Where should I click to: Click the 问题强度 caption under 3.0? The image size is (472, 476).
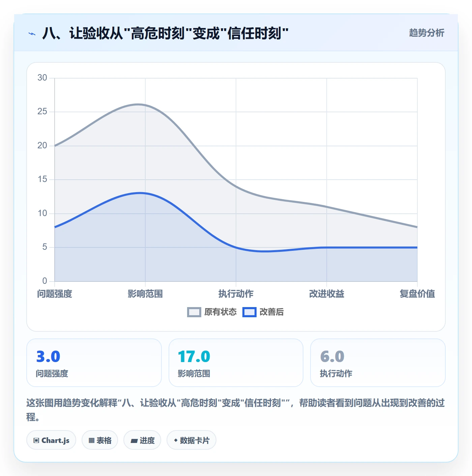pos(52,374)
